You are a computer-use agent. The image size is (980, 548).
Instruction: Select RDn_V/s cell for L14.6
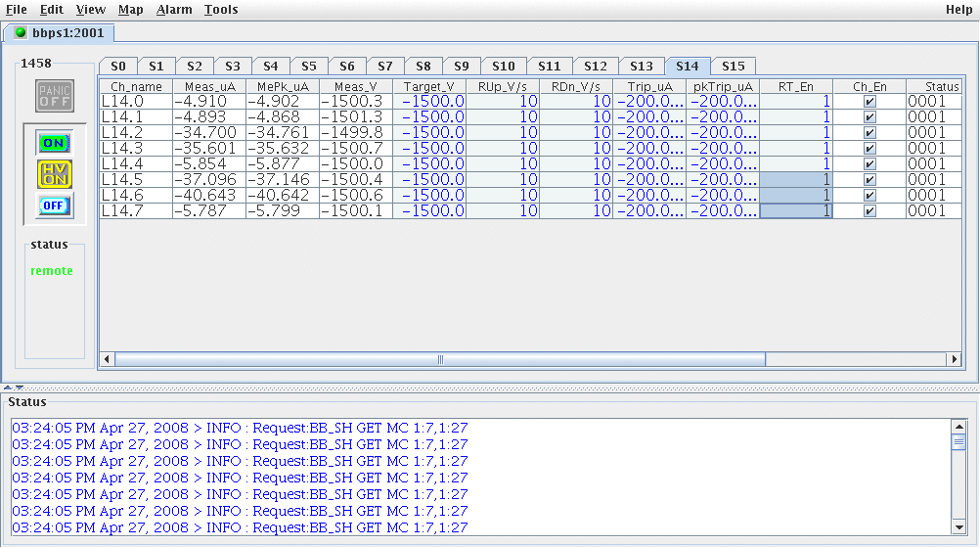click(576, 195)
